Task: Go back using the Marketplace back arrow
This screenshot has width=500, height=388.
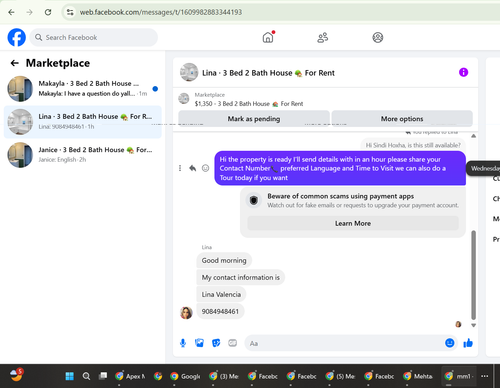Action: point(14,63)
